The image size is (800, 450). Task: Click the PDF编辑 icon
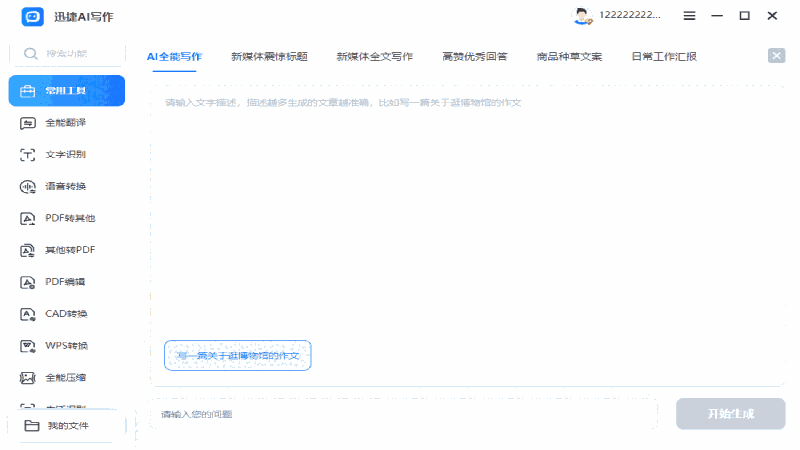point(28,282)
